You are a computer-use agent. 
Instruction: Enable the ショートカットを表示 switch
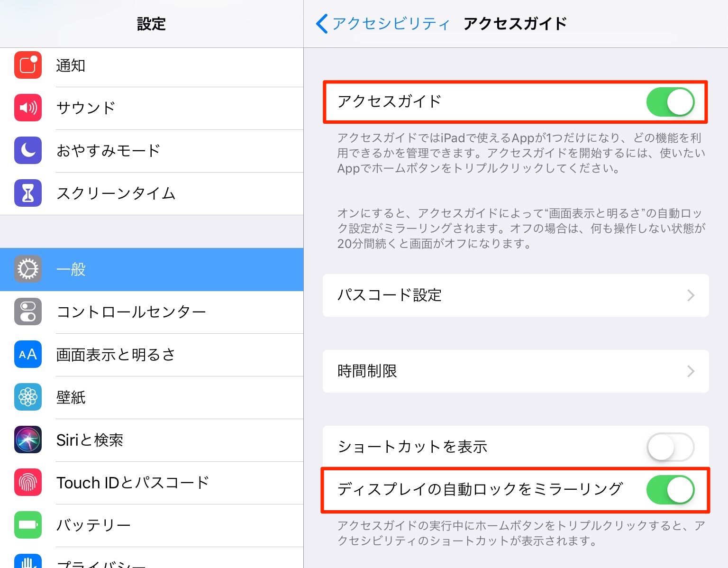(671, 447)
